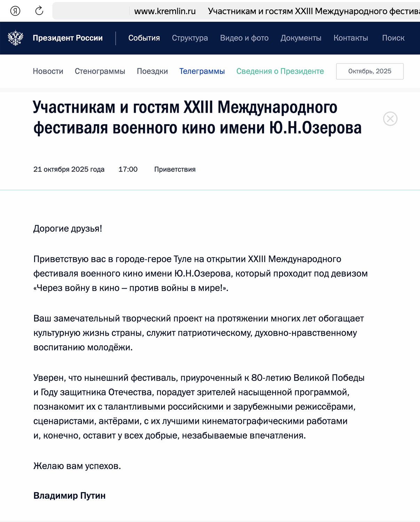Open the События menu section
The image size is (420, 522).
[144, 38]
